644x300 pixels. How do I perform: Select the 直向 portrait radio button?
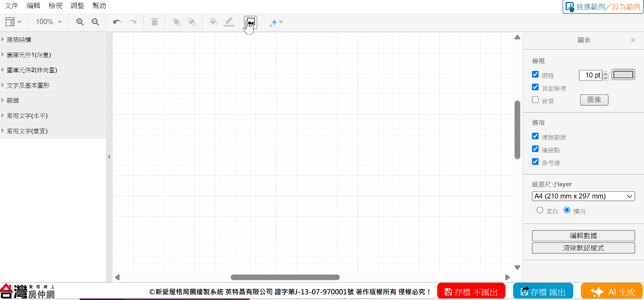click(x=540, y=210)
